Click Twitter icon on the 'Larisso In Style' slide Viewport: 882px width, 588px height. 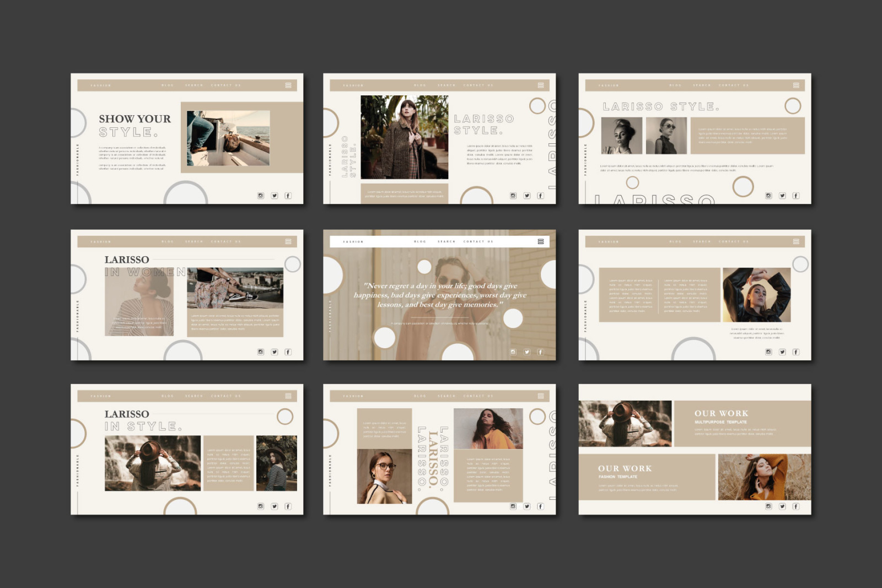click(275, 506)
